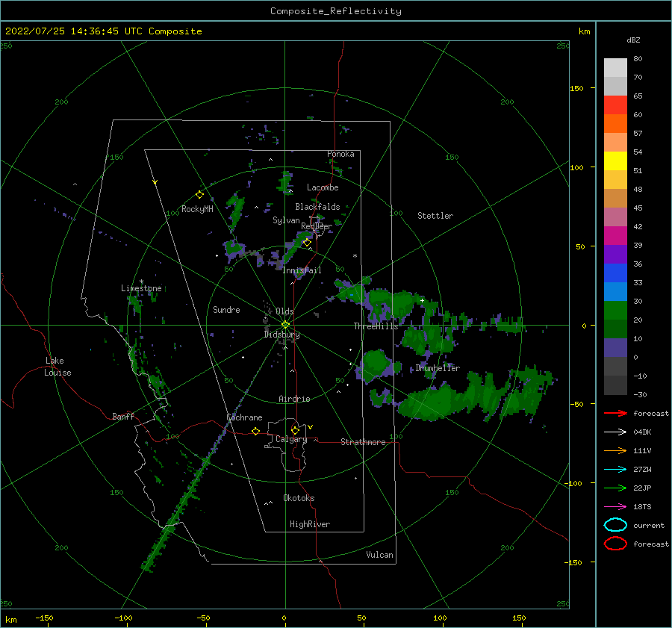Select the 'Vulcan' city label
Image resolution: width=672 pixels, height=628 pixels.
click(379, 555)
